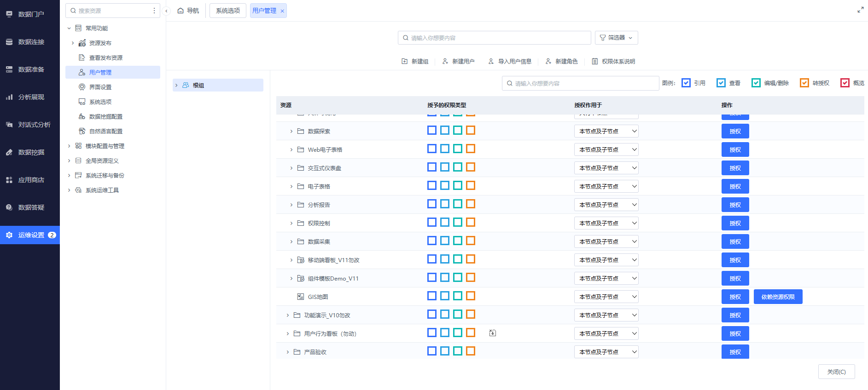Viewport: 868px width, 390px height.
Task: Collapse the 常用功能 tree node
Action: click(x=69, y=28)
